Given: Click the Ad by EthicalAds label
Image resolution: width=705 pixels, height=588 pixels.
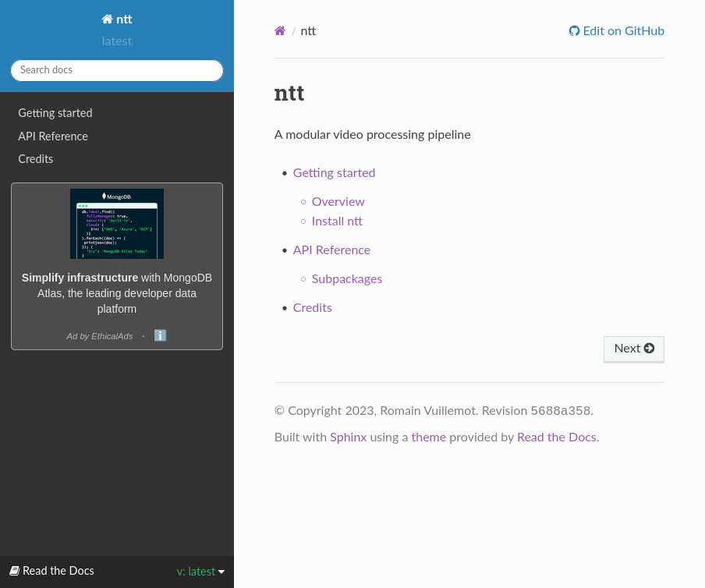Looking at the screenshot, I should point(100,336).
